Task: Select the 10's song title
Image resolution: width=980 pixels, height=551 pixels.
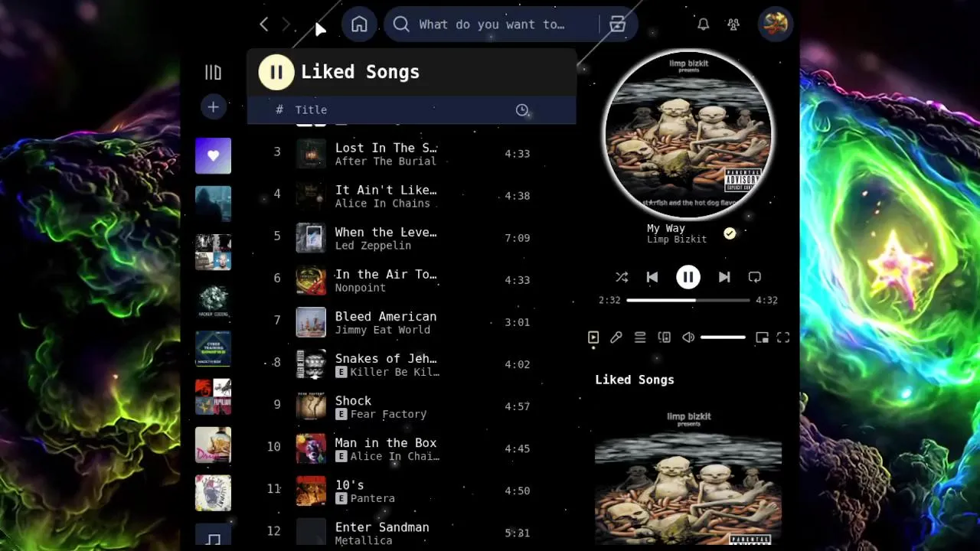Action: (x=349, y=484)
